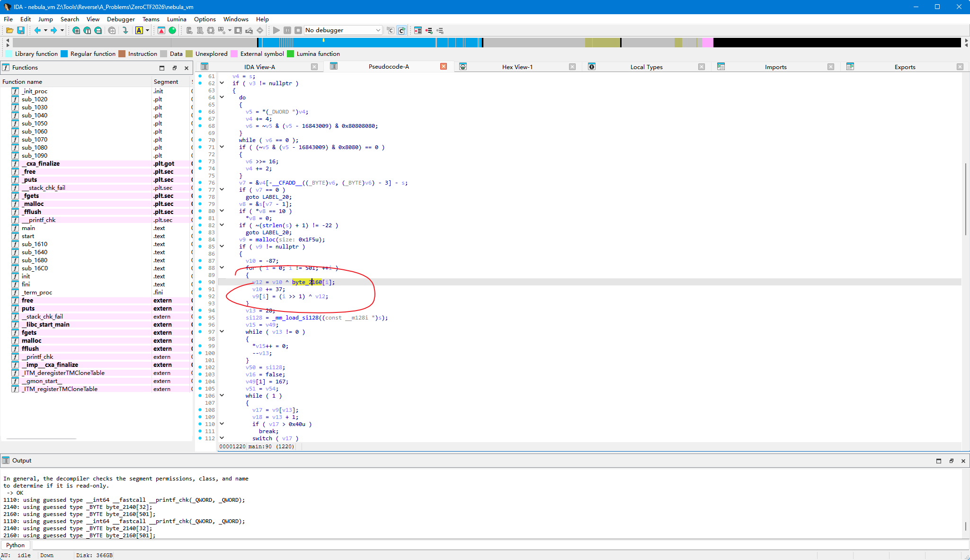Collapse the do-loop block at line 64
Viewport: 970px width, 560px height.
(x=222, y=97)
